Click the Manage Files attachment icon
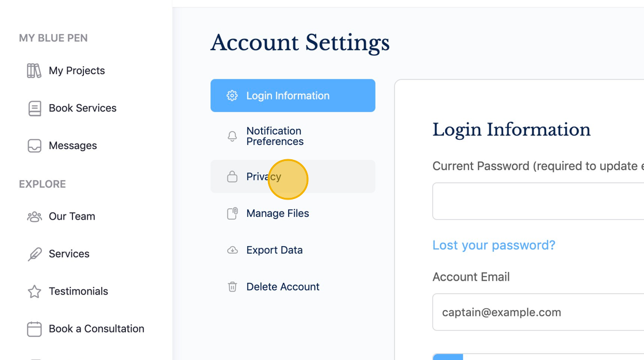The height and width of the screenshot is (360, 644). [x=232, y=213]
